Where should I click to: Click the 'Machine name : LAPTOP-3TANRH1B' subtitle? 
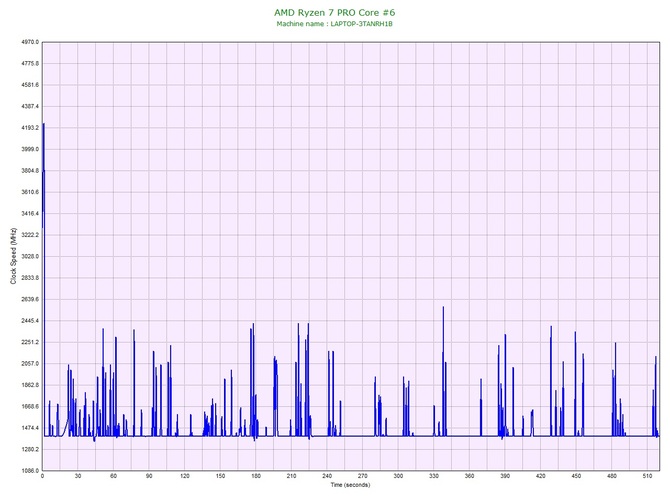(335, 24)
